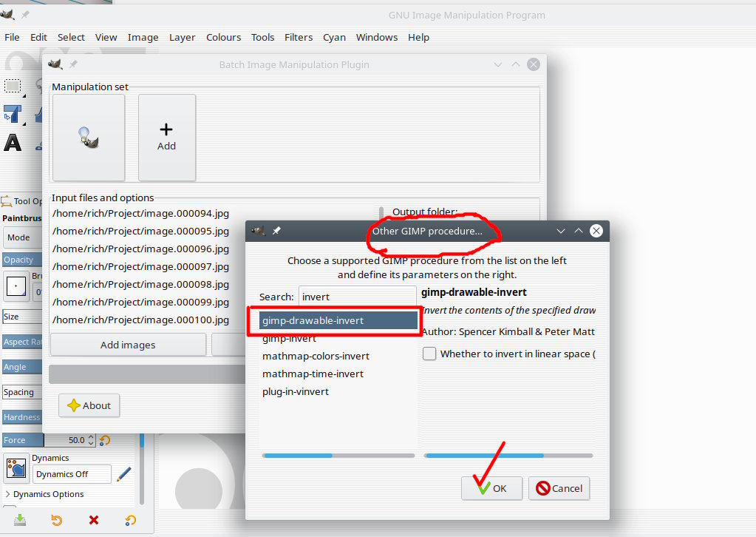
Task: Save tool preset with green arrow icon
Action: coord(20,520)
